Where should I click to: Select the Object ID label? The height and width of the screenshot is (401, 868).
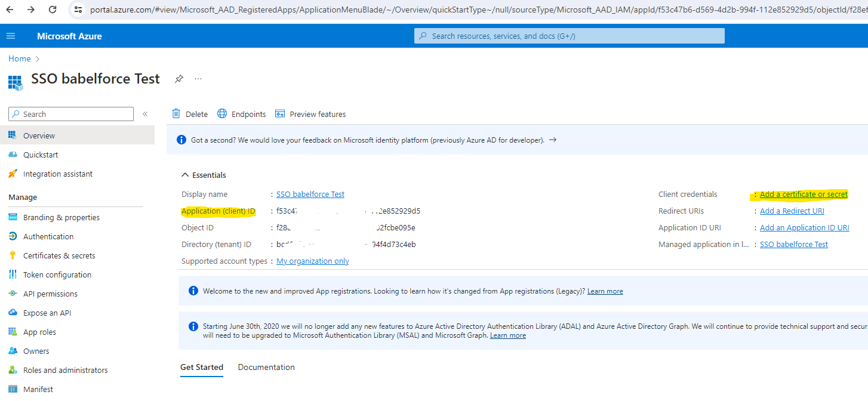coord(198,227)
